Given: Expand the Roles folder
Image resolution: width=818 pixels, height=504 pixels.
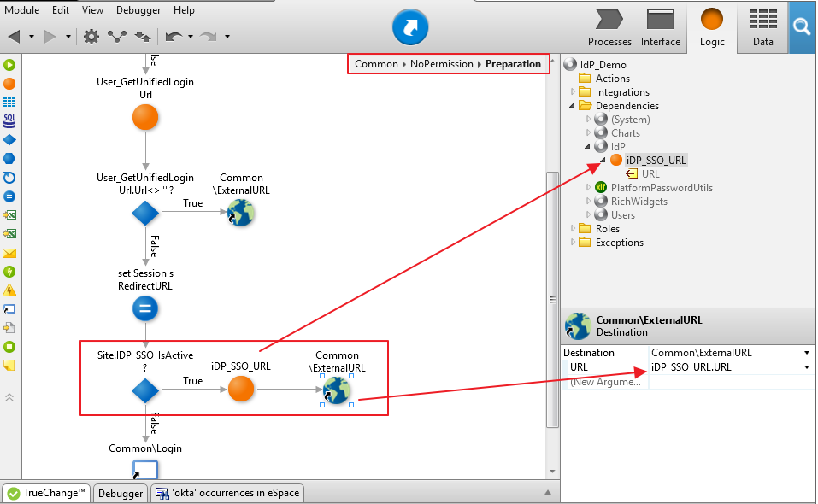Looking at the screenshot, I should click(x=572, y=229).
